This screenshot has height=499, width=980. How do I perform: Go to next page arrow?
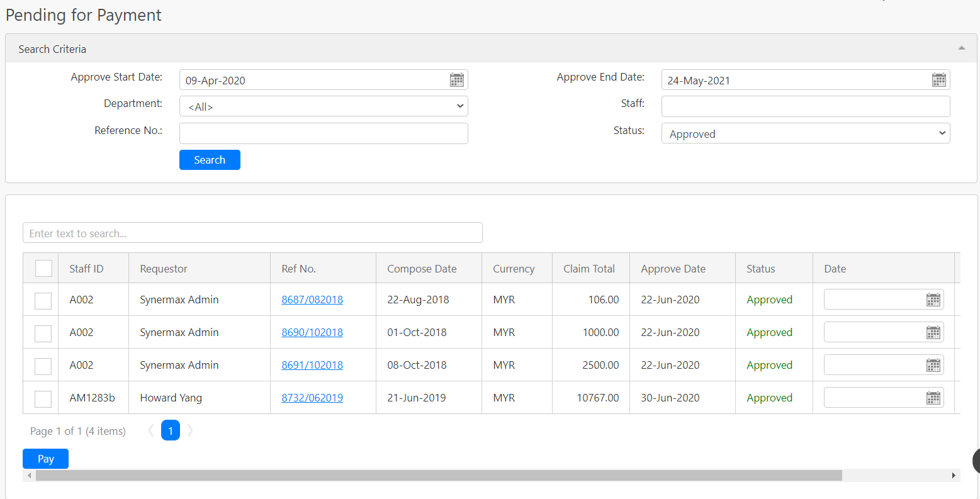[x=190, y=430]
